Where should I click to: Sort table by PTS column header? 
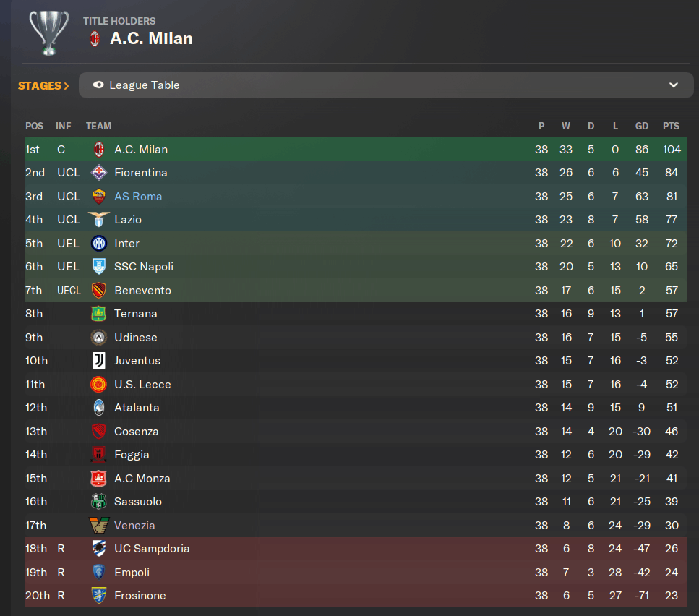671,126
